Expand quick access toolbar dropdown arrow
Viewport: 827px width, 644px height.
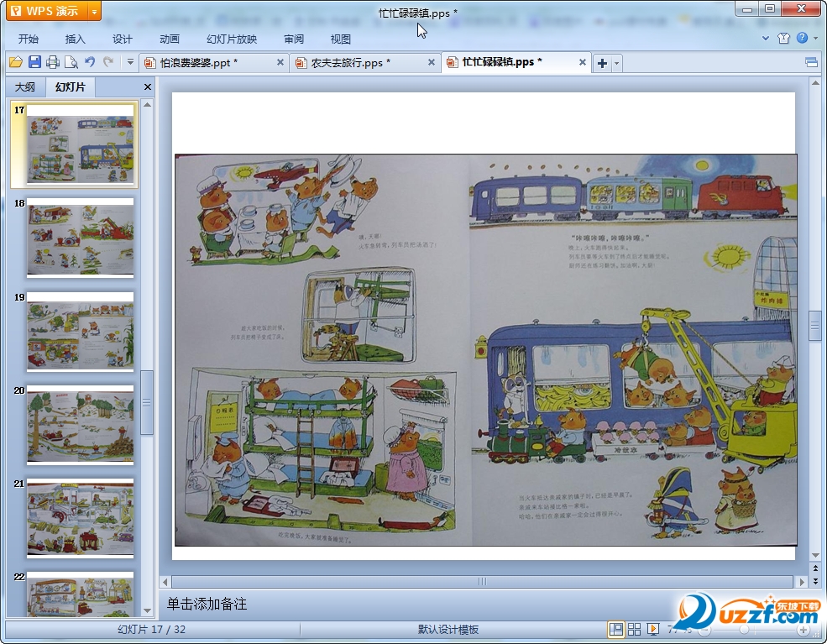point(130,62)
